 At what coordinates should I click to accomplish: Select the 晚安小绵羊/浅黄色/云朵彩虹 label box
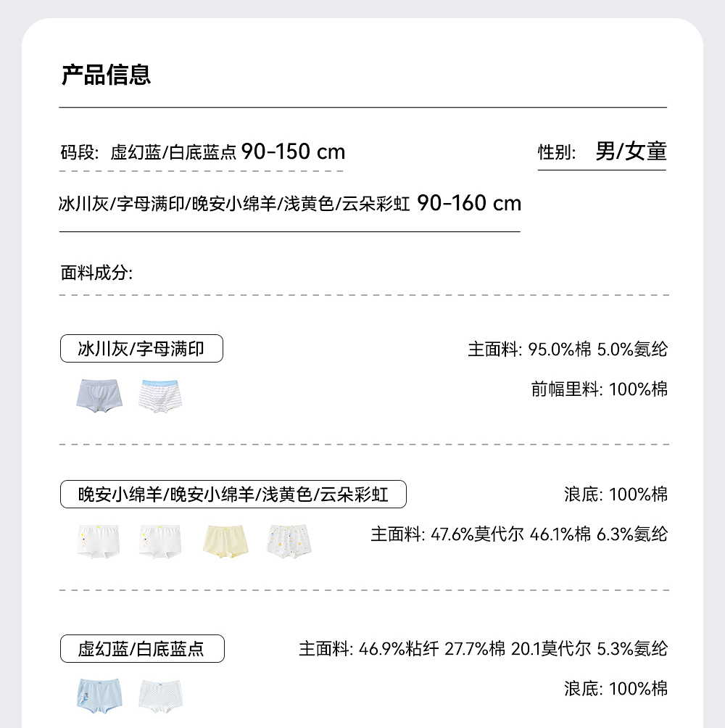[233, 495]
